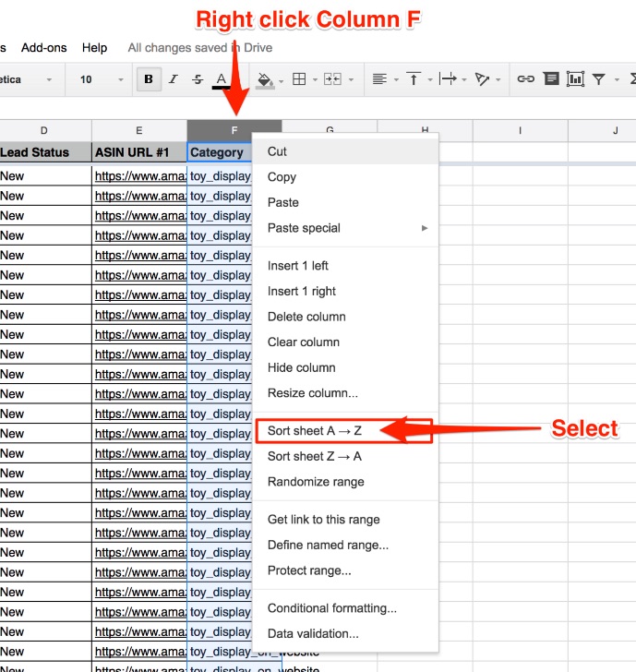
Task: Click All changes saved in Drive
Action: click(x=200, y=48)
